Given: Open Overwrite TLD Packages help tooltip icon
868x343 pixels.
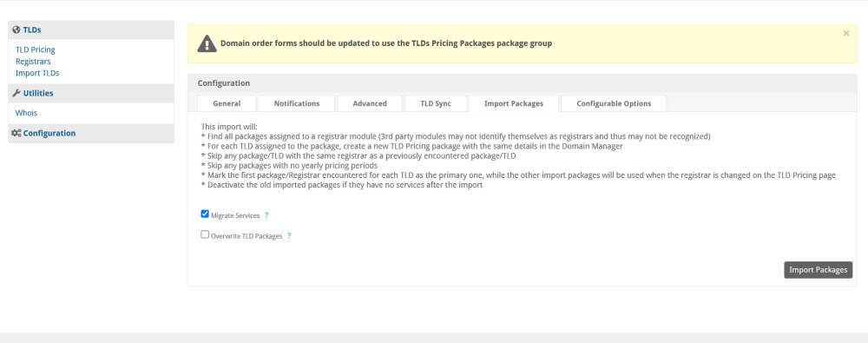Looking at the screenshot, I should click(x=289, y=236).
